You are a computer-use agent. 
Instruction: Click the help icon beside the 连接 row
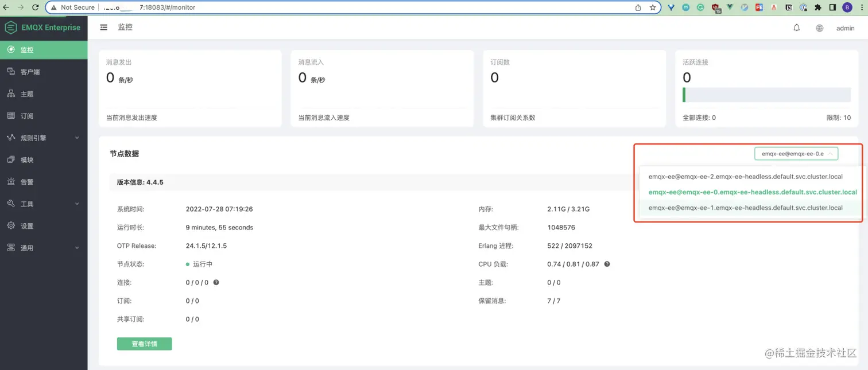[218, 282]
